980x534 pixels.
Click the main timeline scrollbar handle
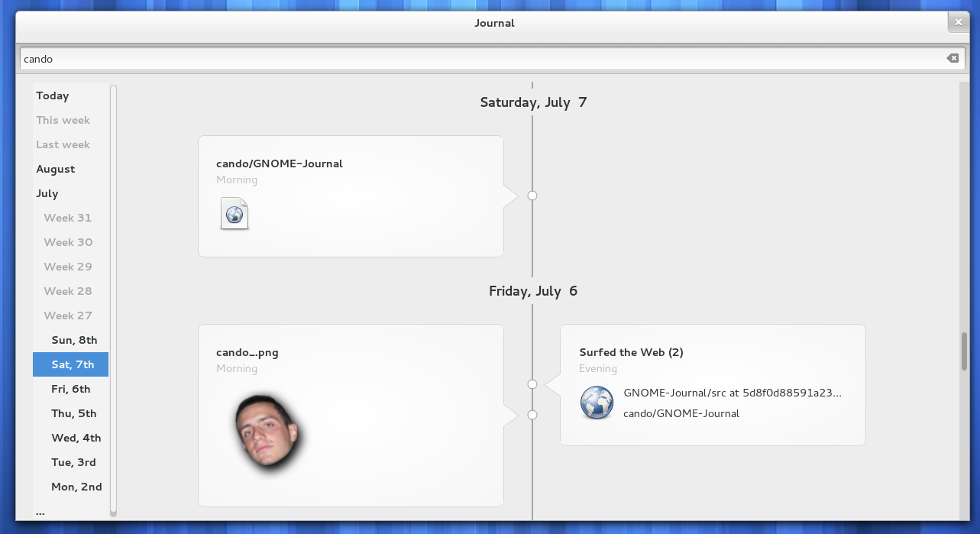964,351
